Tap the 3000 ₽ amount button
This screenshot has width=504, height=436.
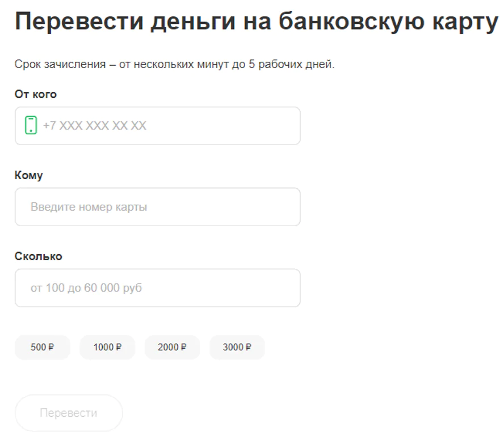(237, 348)
